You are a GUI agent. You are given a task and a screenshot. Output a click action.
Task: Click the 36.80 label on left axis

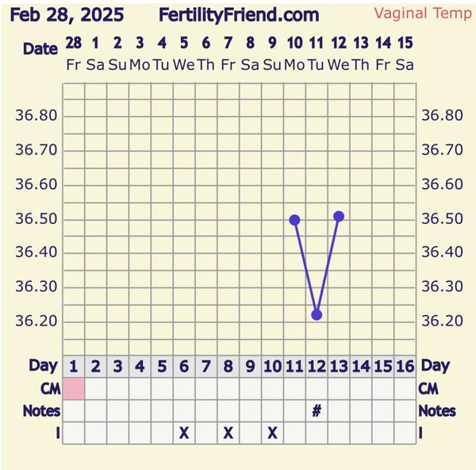(36, 116)
